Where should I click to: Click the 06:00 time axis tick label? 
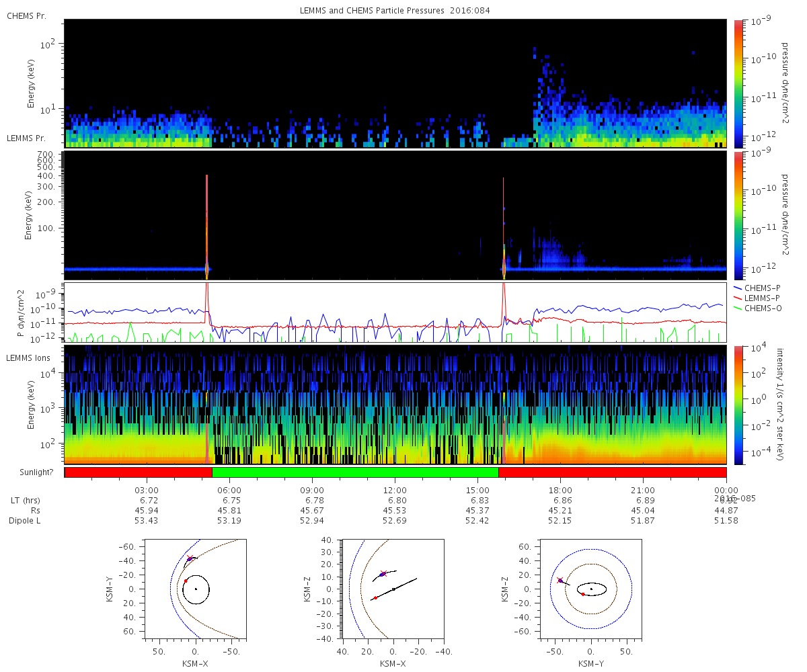pyautogui.click(x=229, y=491)
